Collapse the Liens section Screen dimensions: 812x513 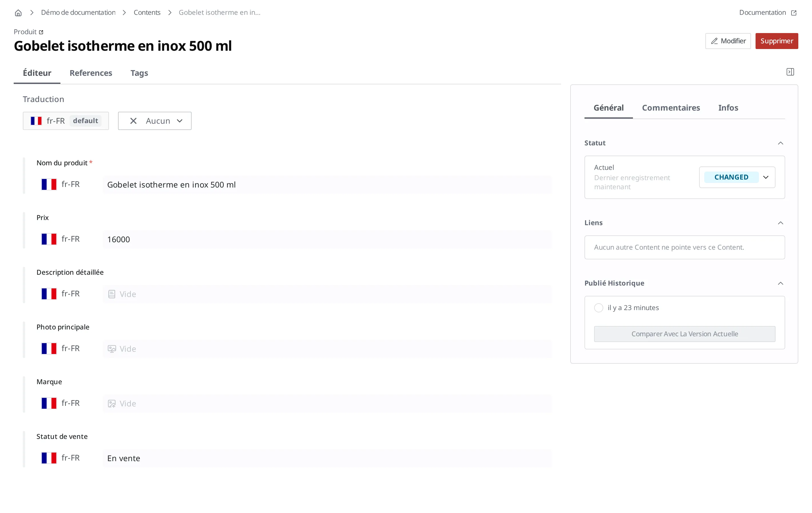(780, 223)
